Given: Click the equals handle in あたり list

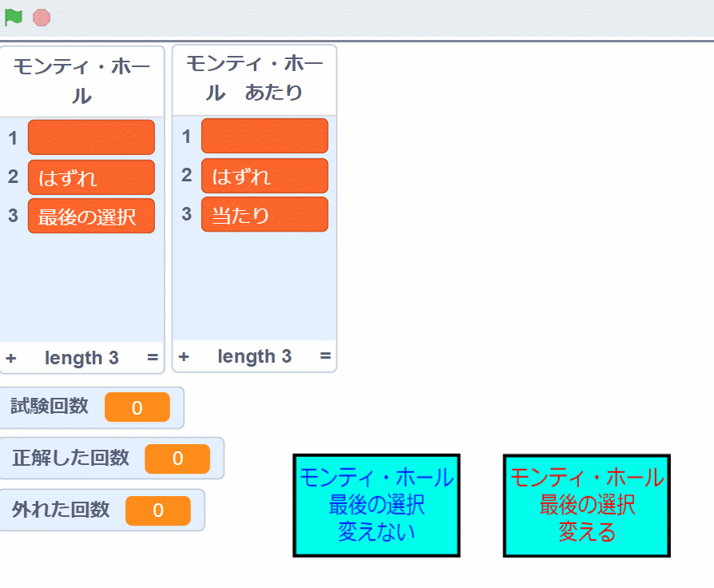Looking at the screenshot, I should tap(325, 356).
